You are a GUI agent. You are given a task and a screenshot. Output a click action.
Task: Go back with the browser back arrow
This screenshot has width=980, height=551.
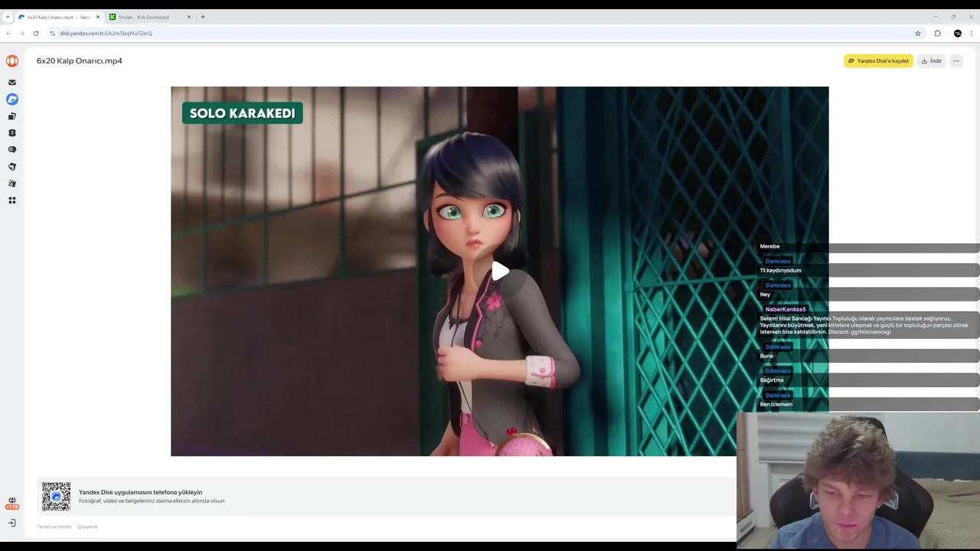8,34
